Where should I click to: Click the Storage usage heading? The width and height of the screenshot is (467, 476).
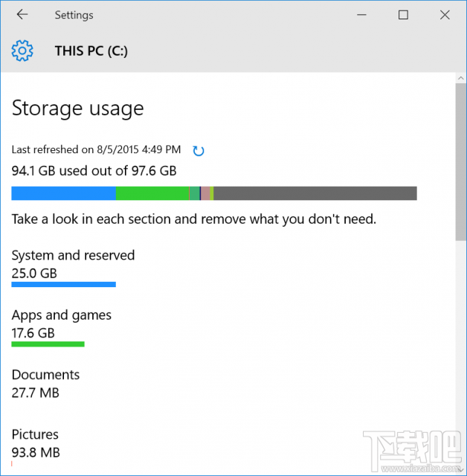(x=77, y=109)
